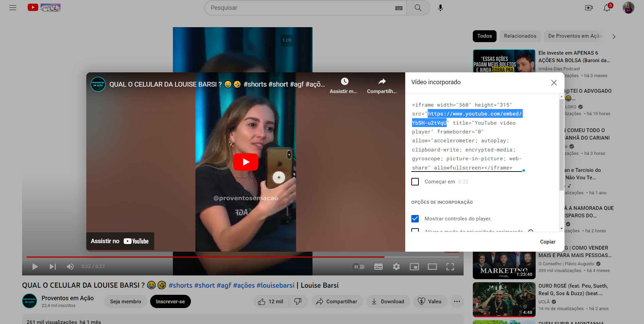644x324 pixels.
Task: Toggle subtitles/closed captions
Action: point(378,267)
